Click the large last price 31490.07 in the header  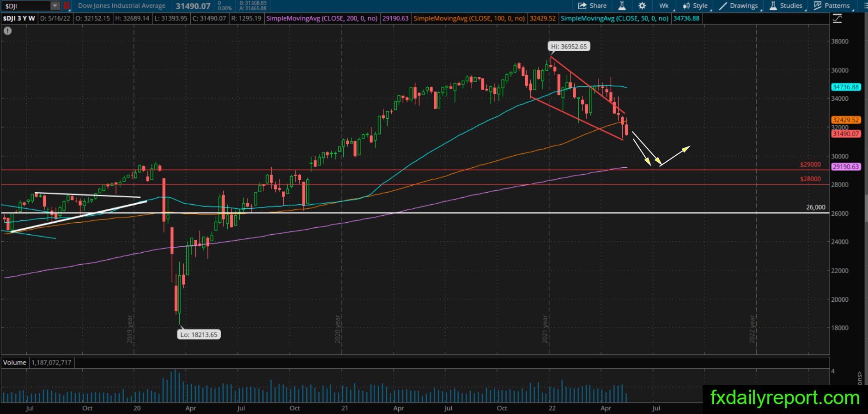(193, 6)
